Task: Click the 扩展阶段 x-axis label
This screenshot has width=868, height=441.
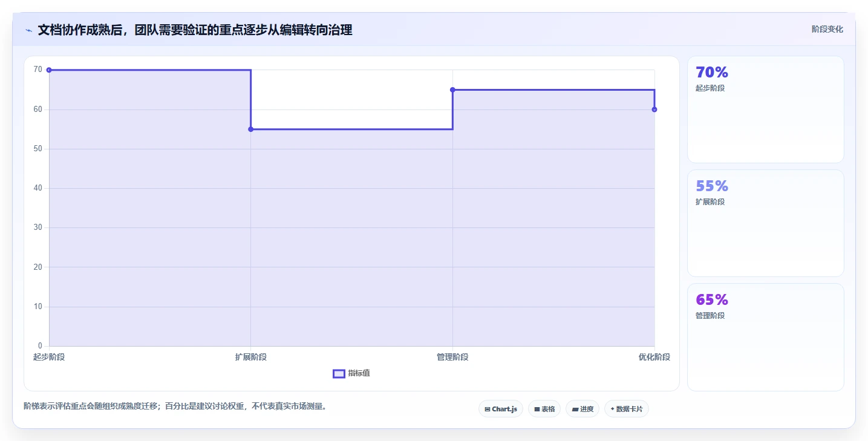Action: (251, 357)
